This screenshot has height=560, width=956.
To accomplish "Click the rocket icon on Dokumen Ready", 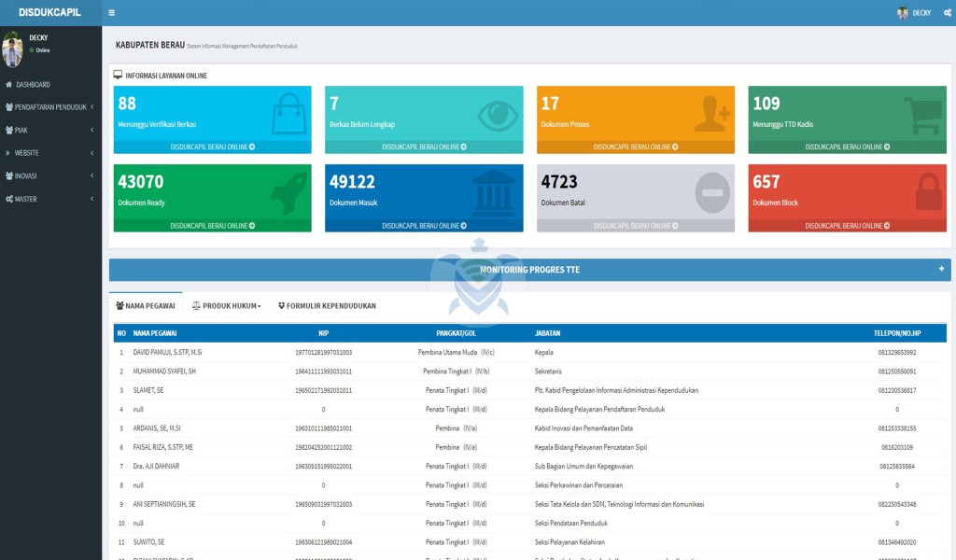I will (x=288, y=192).
